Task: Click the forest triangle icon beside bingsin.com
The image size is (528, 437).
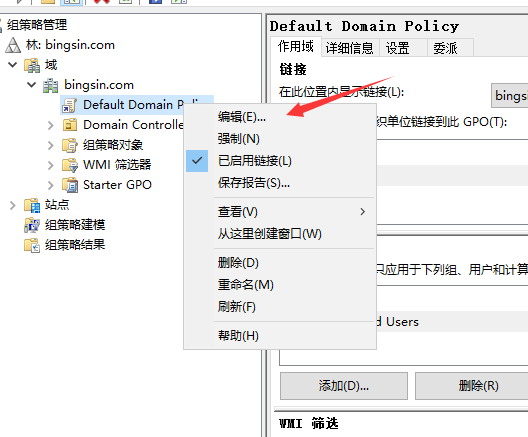Action: pyautogui.click(x=13, y=45)
